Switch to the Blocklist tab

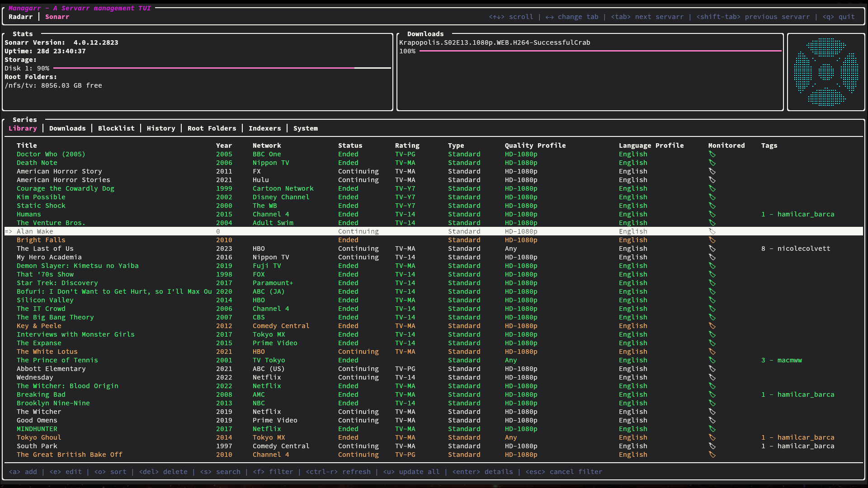(116, 128)
